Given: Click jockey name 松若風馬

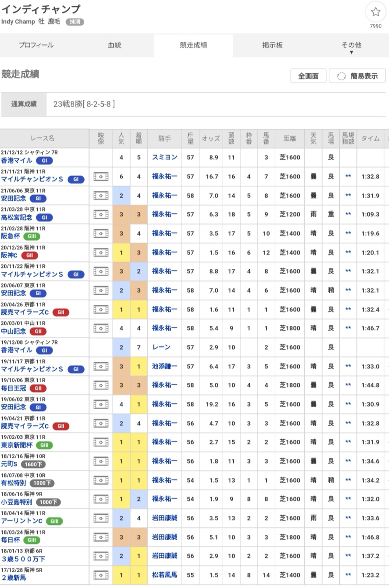Looking at the screenshot, I should coord(164,575).
